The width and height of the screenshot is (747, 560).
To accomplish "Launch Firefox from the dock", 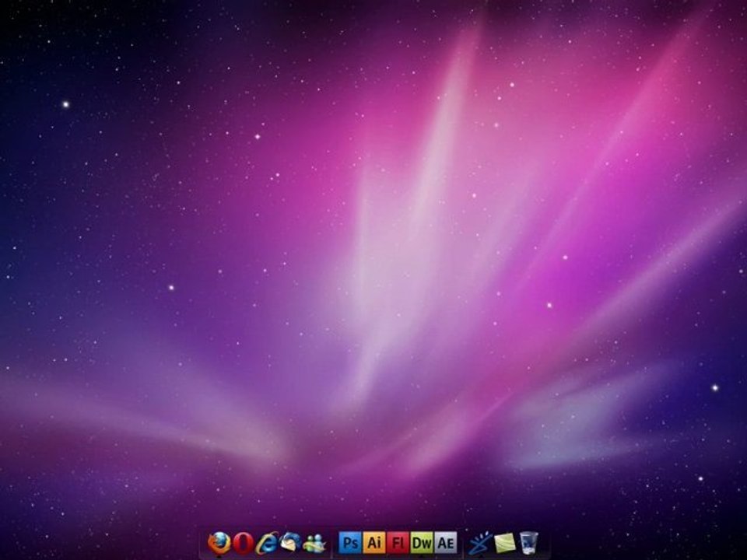I will pos(219,543).
